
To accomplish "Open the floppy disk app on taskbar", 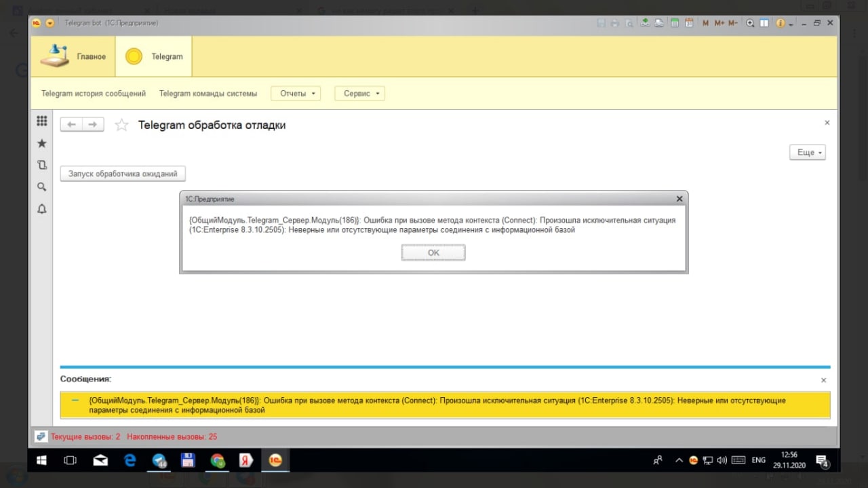I will pyautogui.click(x=189, y=460).
